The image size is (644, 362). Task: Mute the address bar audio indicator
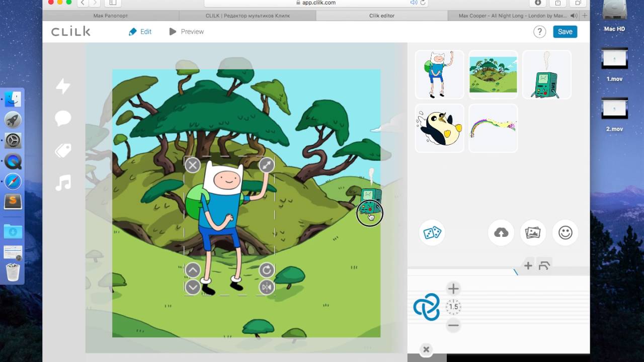tap(414, 3)
